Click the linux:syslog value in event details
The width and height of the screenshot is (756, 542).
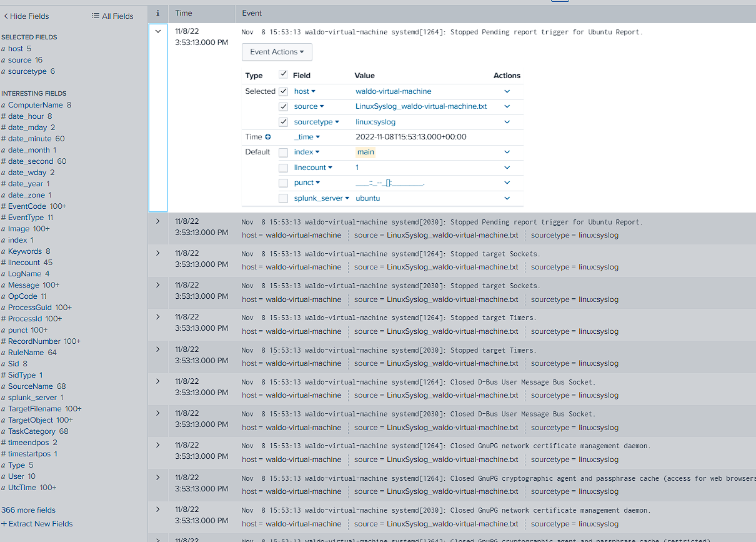tap(376, 122)
